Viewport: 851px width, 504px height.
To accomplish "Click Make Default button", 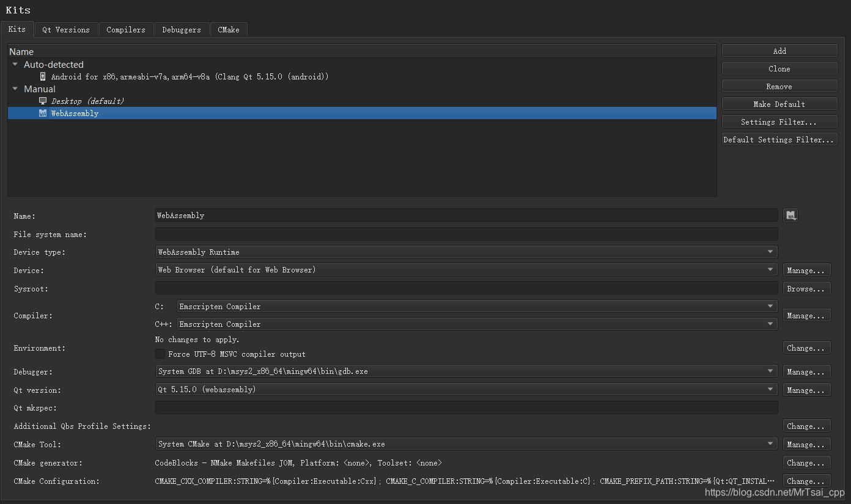I will click(779, 104).
